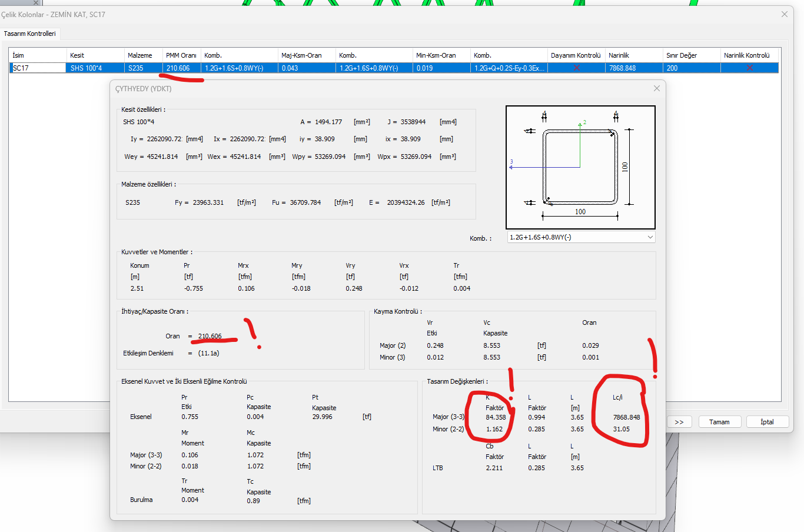Switch to the Tasarım Kontrolleri tab
804x532 pixels.
point(30,34)
